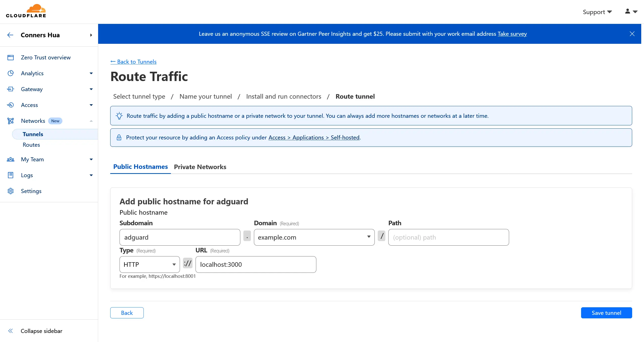
Task: Click the Gateway icon in sidebar
Action: pyautogui.click(x=11, y=89)
